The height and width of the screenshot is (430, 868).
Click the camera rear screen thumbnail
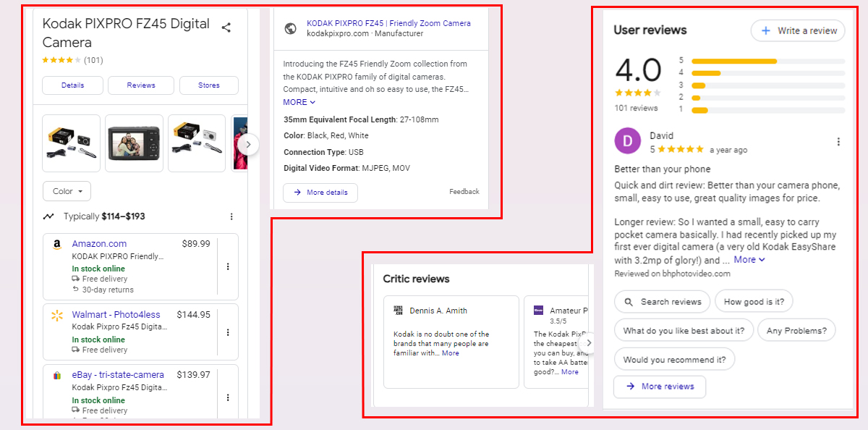(134, 143)
